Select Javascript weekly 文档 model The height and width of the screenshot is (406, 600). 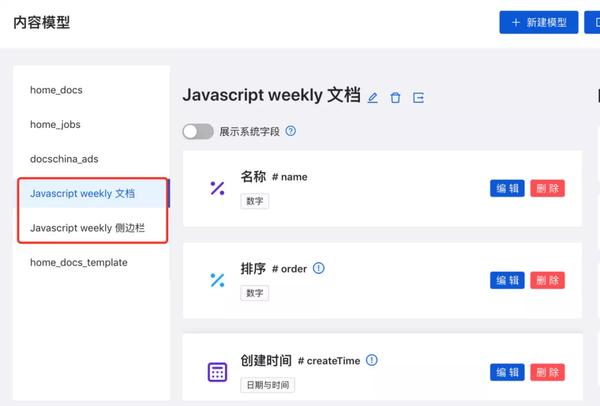click(x=92, y=194)
